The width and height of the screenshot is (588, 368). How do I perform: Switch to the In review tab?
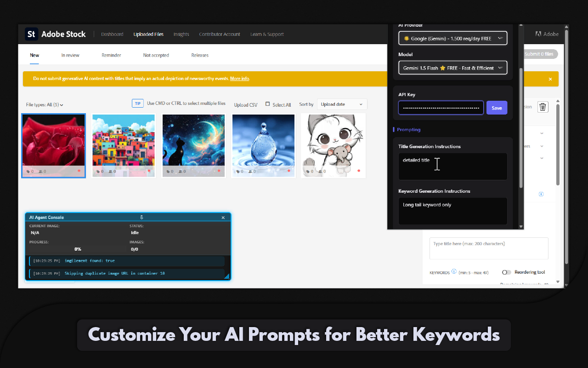click(70, 55)
